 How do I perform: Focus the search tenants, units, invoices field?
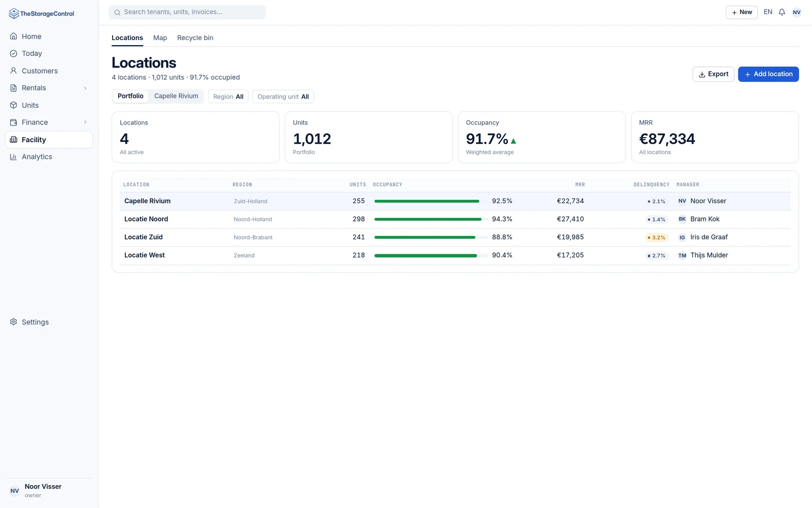pyautogui.click(x=187, y=12)
